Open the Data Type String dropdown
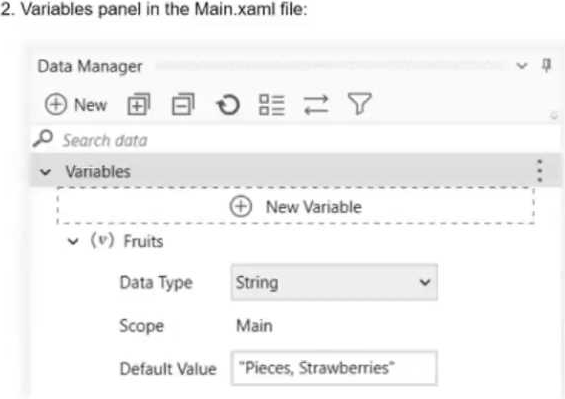This screenshot has height=399, width=565. [x=334, y=282]
